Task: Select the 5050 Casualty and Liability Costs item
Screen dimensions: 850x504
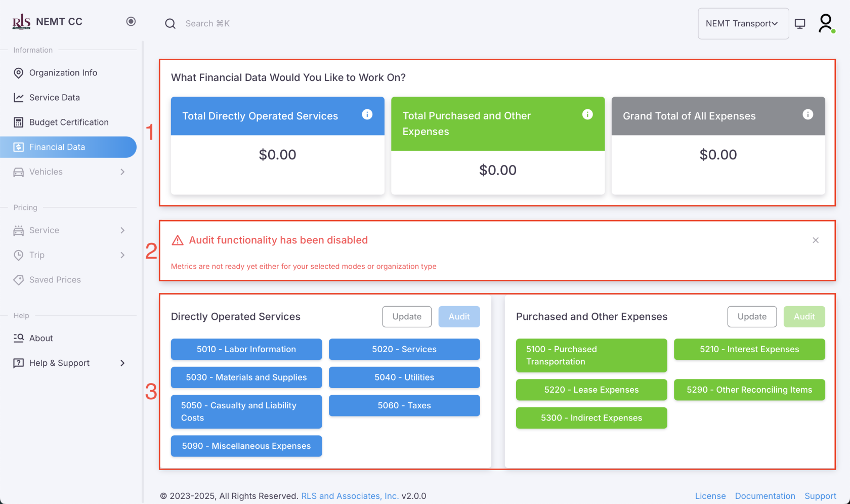Action: tap(246, 411)
